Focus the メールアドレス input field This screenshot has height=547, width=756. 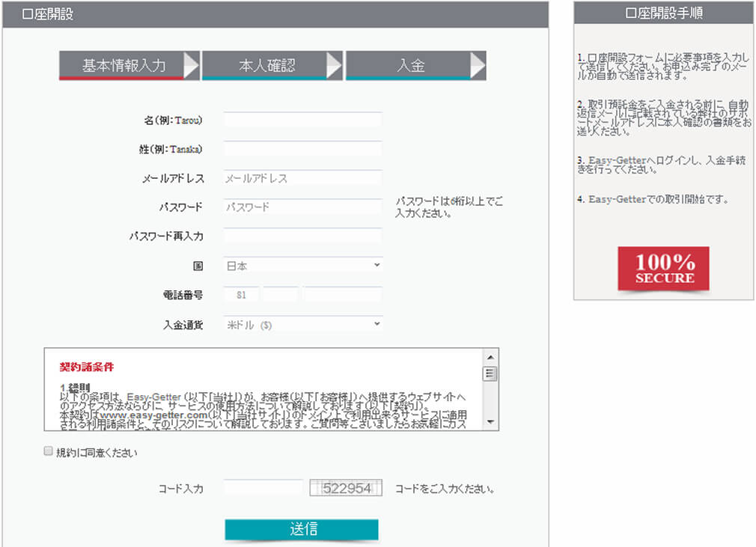(x=303, y=178)
